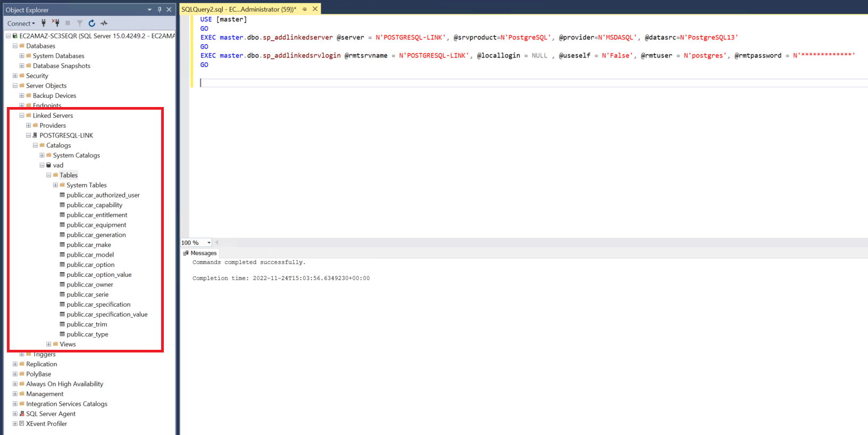Click the table icon beside public.car_entitlement
Screen dimensions: 868x435
62,215
